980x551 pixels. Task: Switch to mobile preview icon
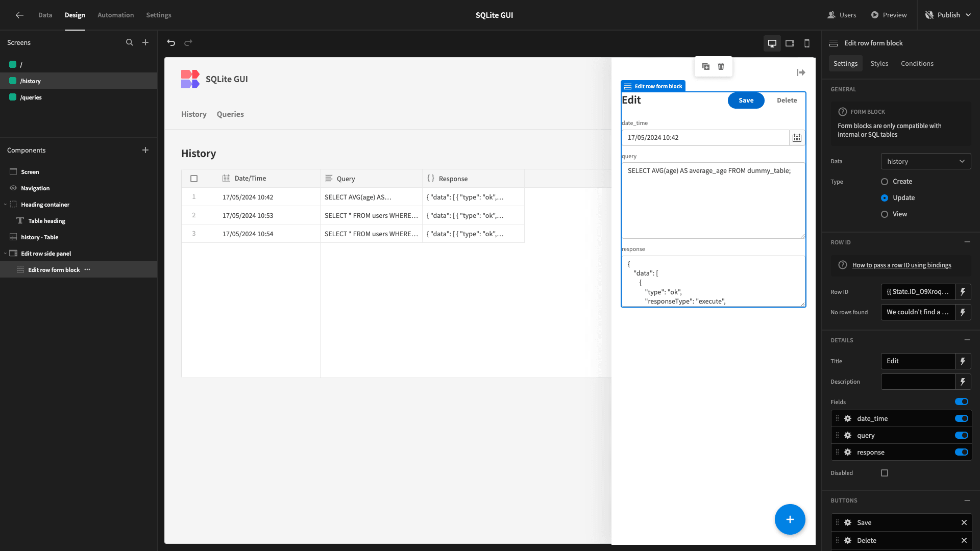(x=807, y=43)
